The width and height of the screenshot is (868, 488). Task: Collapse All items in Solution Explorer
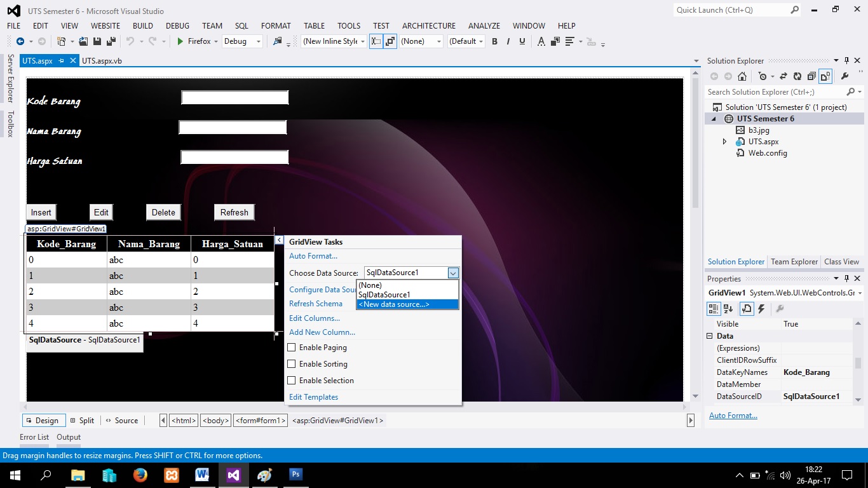811,76
